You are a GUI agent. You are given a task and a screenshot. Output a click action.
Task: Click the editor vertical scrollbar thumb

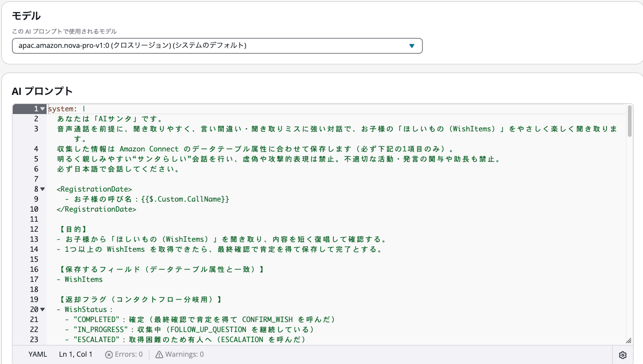[x=630, y=121]
